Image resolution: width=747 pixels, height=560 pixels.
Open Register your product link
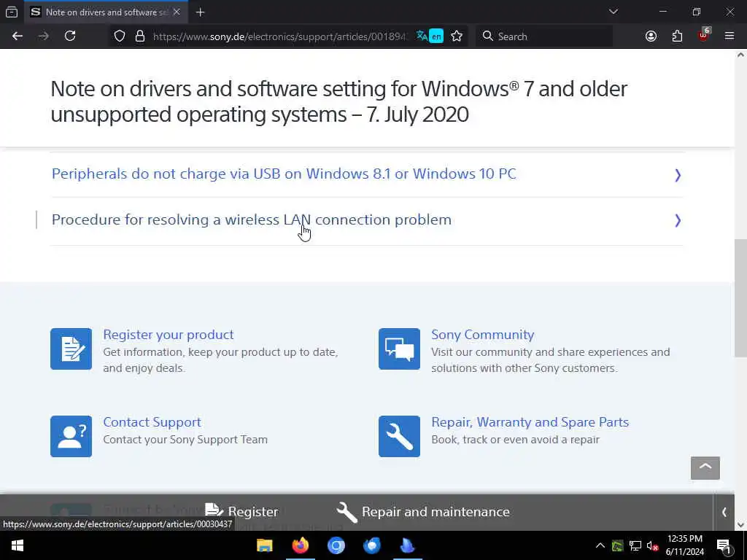point(169,334)
